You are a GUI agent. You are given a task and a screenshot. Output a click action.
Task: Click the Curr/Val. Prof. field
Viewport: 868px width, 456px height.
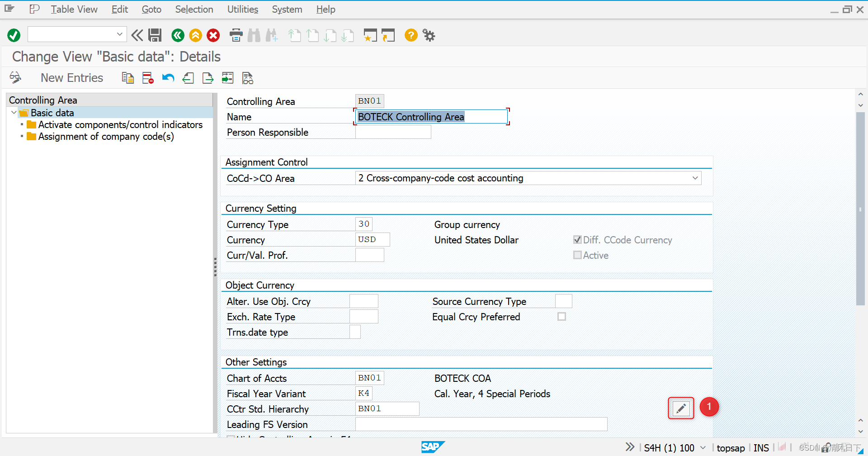click(370, 255)
